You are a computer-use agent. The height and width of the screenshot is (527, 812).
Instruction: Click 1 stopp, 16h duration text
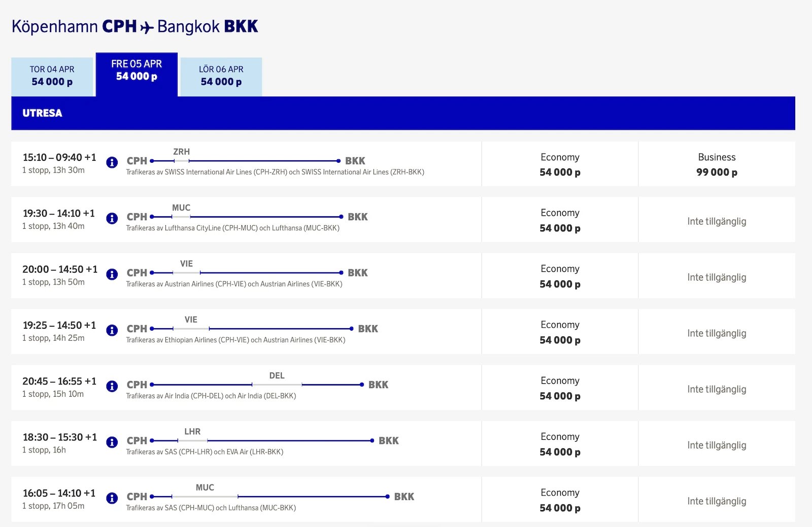pos(44,450)
